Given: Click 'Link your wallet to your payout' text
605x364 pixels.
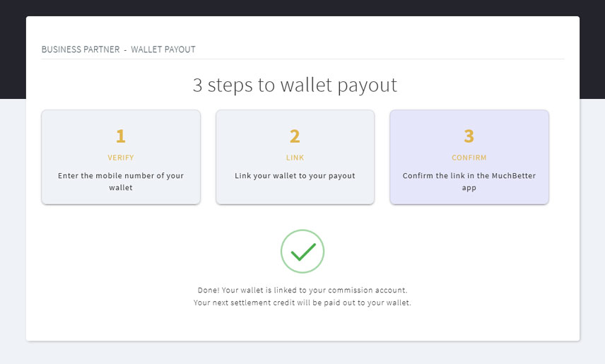Looking at the screenshot, I should [x=295, y=175].
